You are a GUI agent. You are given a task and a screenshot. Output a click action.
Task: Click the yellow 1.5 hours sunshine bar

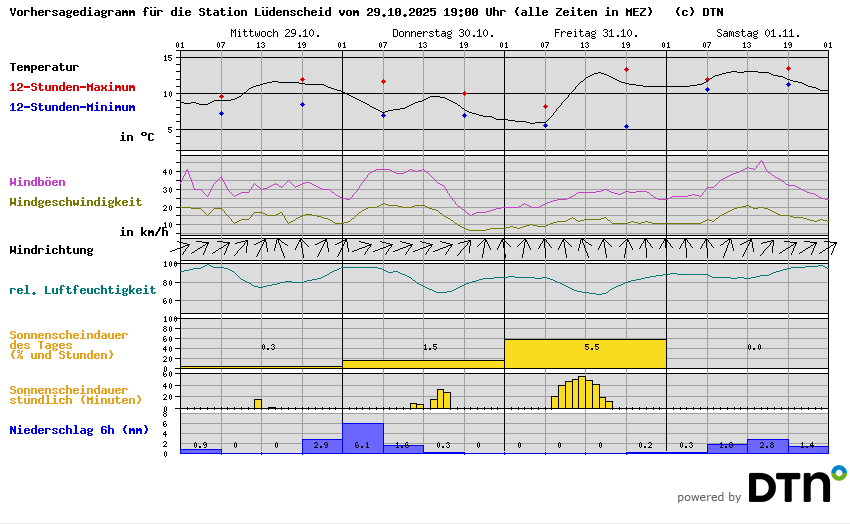click(x=423, y=364)
